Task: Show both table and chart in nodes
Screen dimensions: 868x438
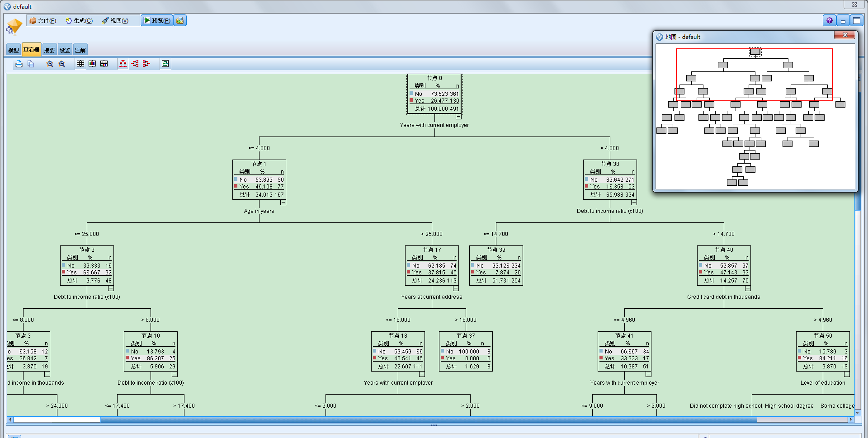Action: (104, 64)
